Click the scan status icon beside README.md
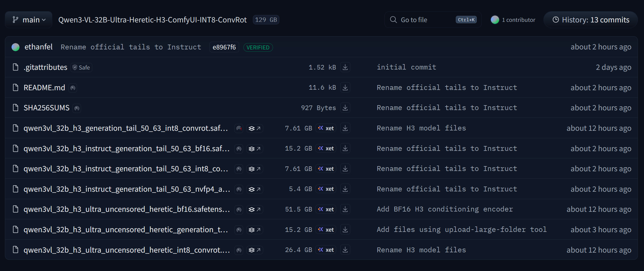 73,88
